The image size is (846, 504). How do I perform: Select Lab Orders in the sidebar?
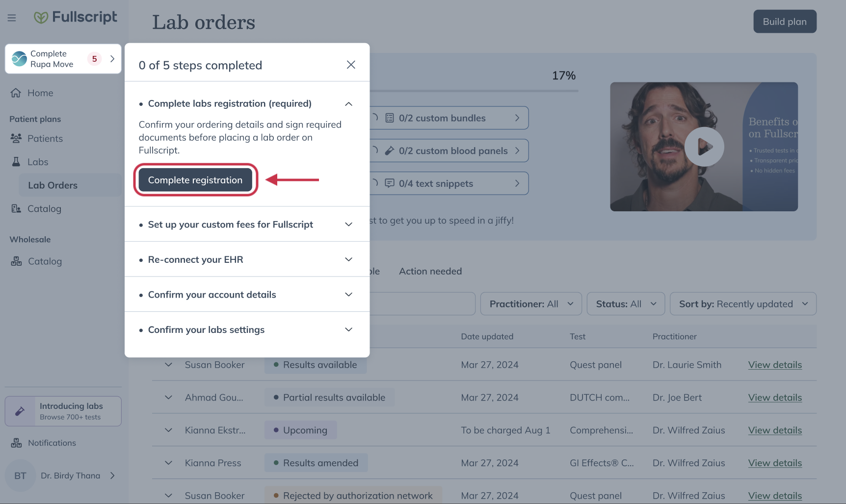[x=53, y=185]
